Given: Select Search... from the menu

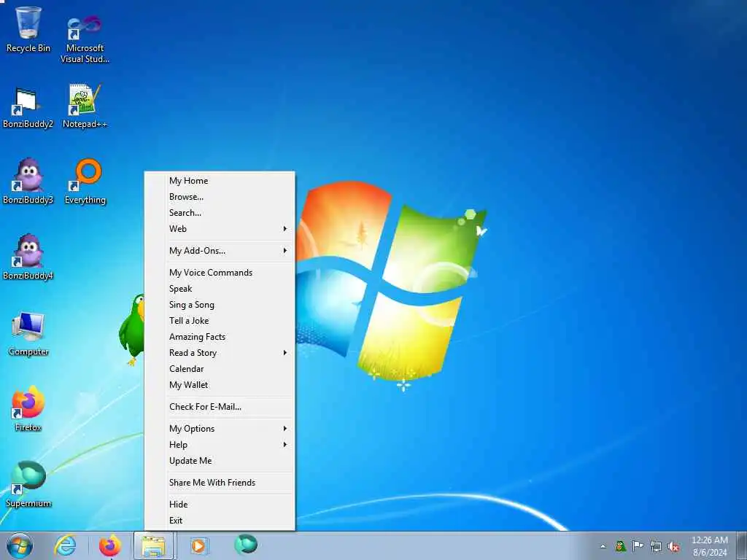Looking at the screenshot, I should tap(220, 213).
